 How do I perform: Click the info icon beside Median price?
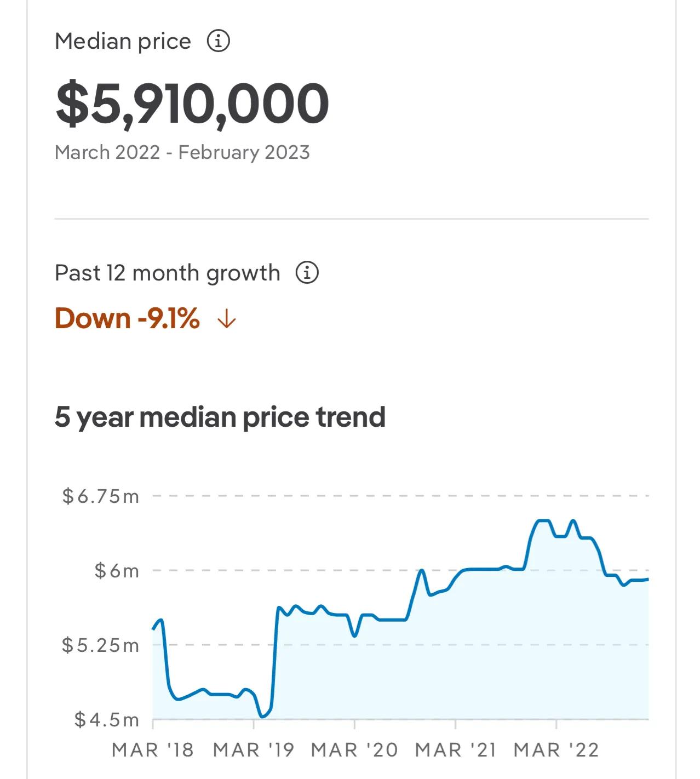pyautogui.click(x=218, y=41)
